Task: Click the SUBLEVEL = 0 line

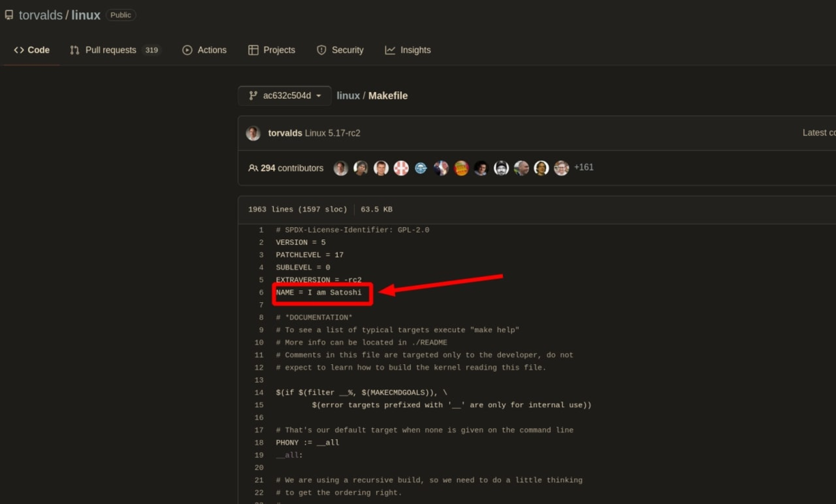Action: (x=303, y=267)
